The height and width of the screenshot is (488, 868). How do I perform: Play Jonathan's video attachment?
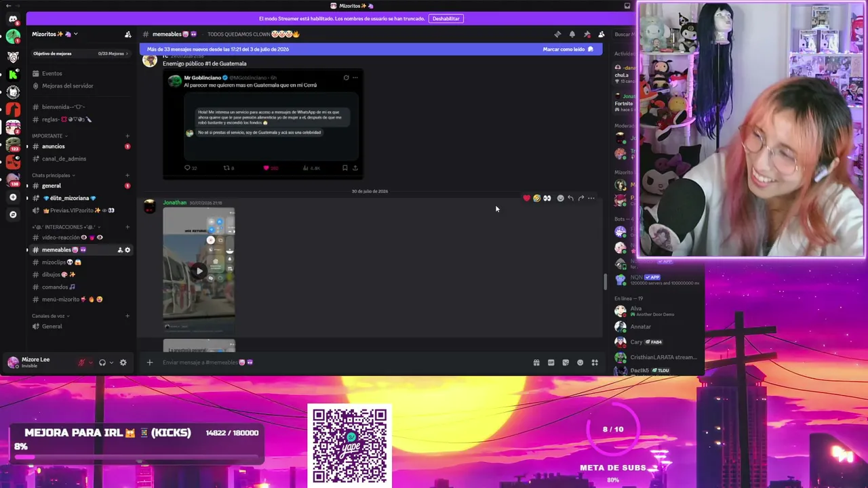(199, 270)
